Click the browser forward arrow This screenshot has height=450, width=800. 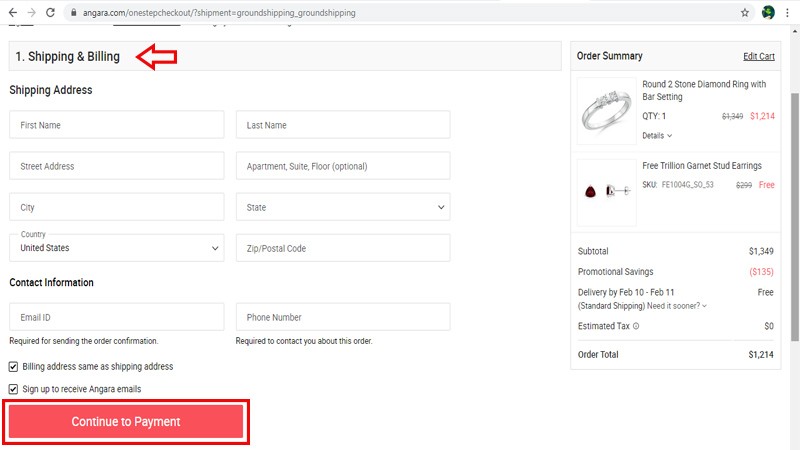(32, 13)
